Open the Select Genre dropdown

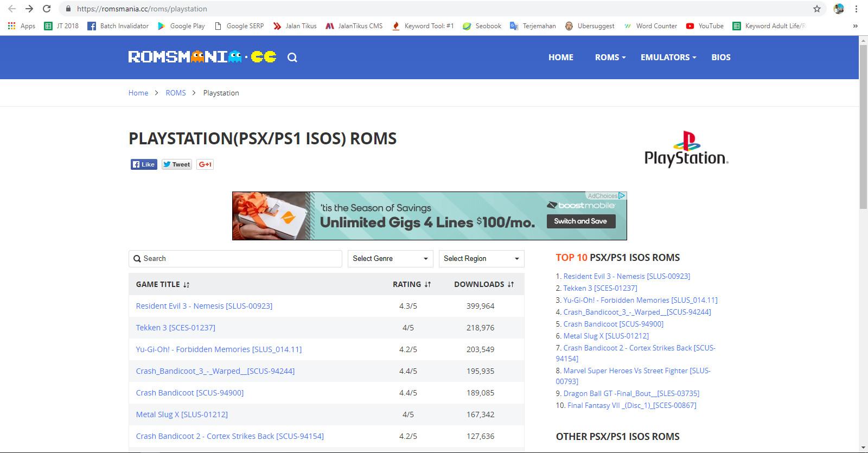coord(390,259)
